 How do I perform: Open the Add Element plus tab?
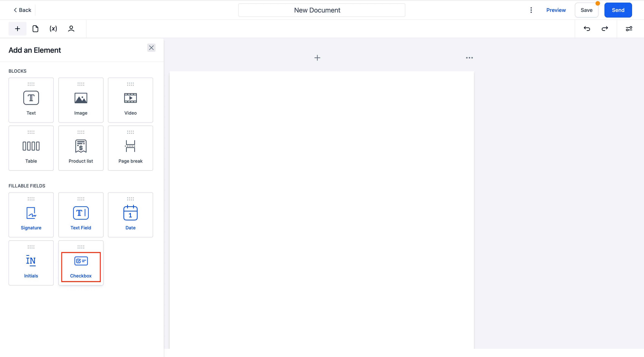pos(18,29)
